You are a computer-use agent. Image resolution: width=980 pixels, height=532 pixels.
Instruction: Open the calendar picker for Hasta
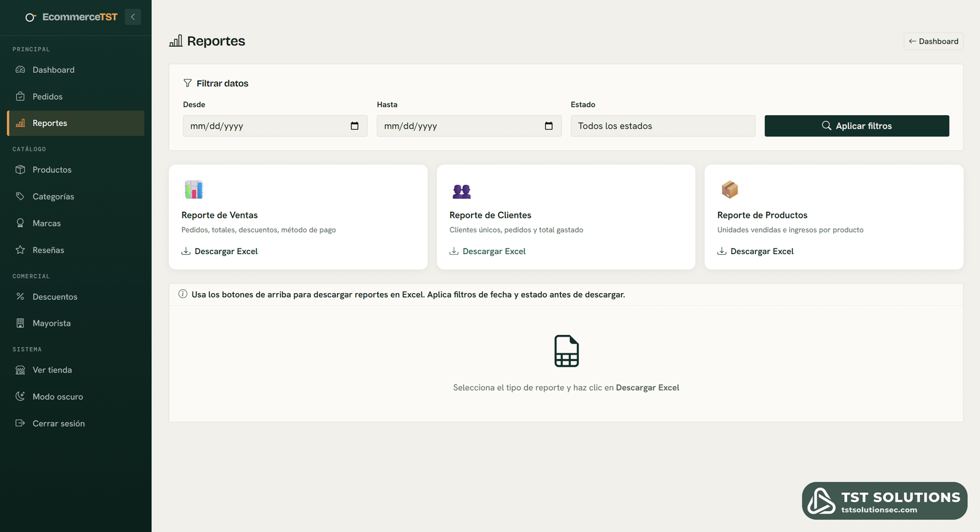[x=549, y=126]
